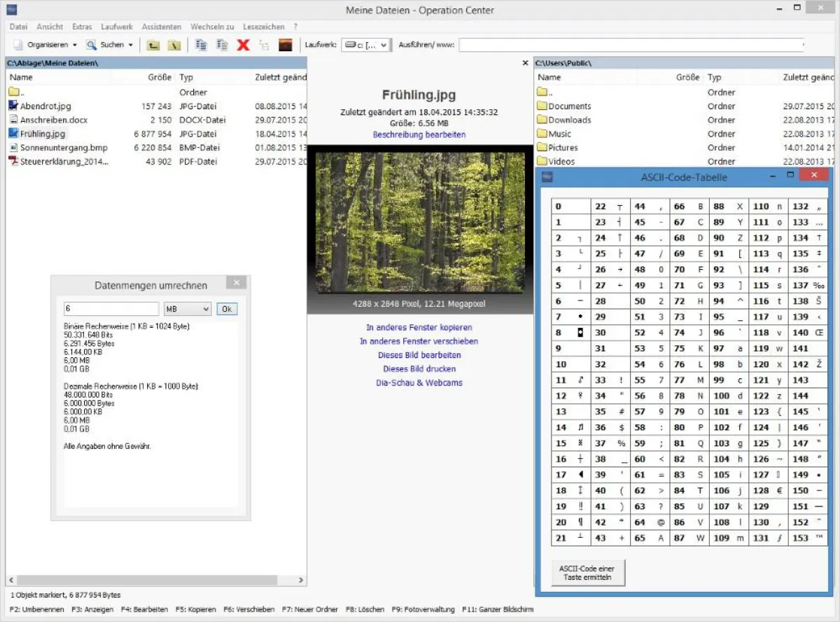Open the MB unit dropdown in the converter

(x=187, y=308)
